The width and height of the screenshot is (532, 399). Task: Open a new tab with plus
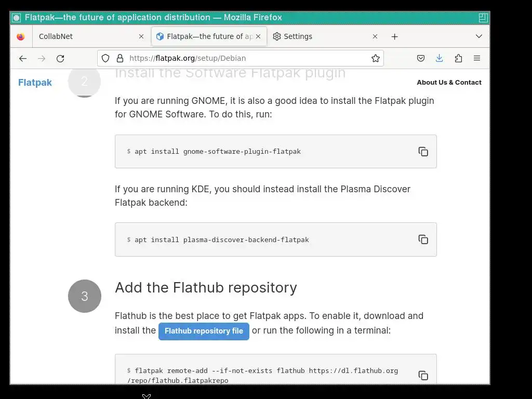pyautogui.click(x=395, y=37)
